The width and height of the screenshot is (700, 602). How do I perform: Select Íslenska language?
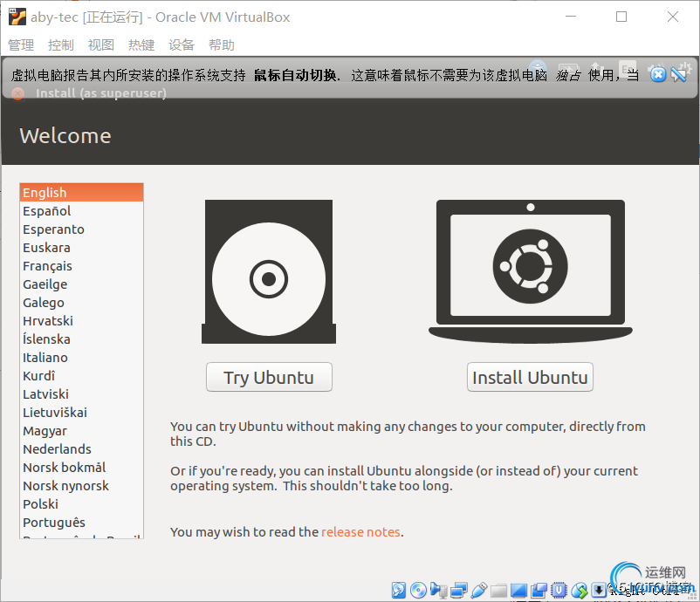tap(81, 339)
